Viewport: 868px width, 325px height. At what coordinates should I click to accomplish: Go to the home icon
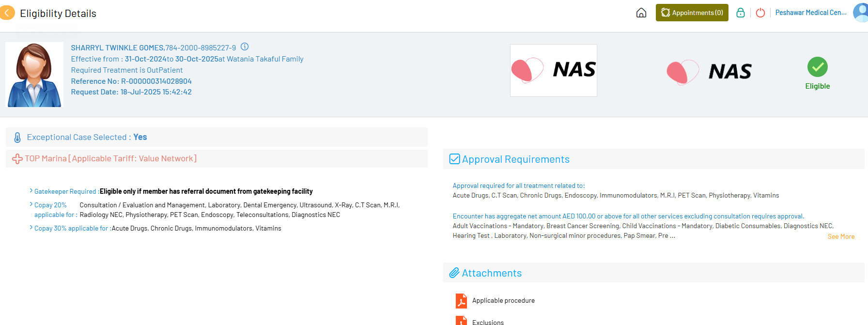click(641, 13)
